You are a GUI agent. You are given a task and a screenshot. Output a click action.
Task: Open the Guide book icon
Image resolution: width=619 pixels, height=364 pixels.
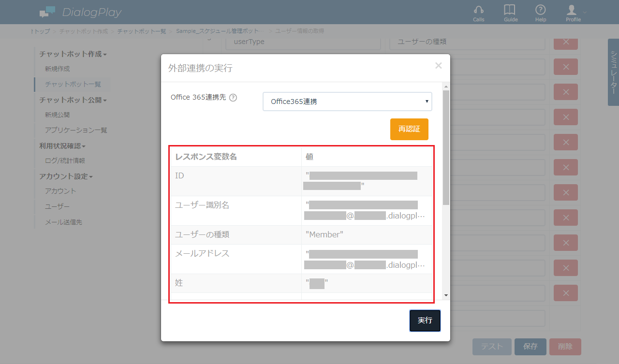(x=510, y=13)
